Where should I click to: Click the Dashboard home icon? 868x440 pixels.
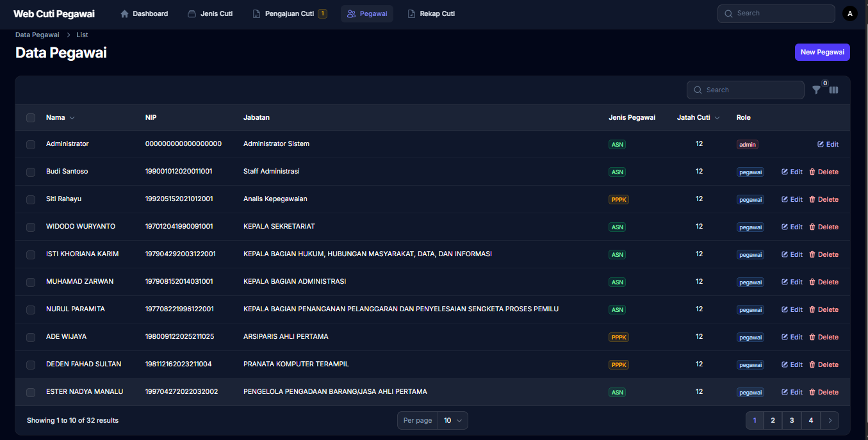click(x=124, y=14)
